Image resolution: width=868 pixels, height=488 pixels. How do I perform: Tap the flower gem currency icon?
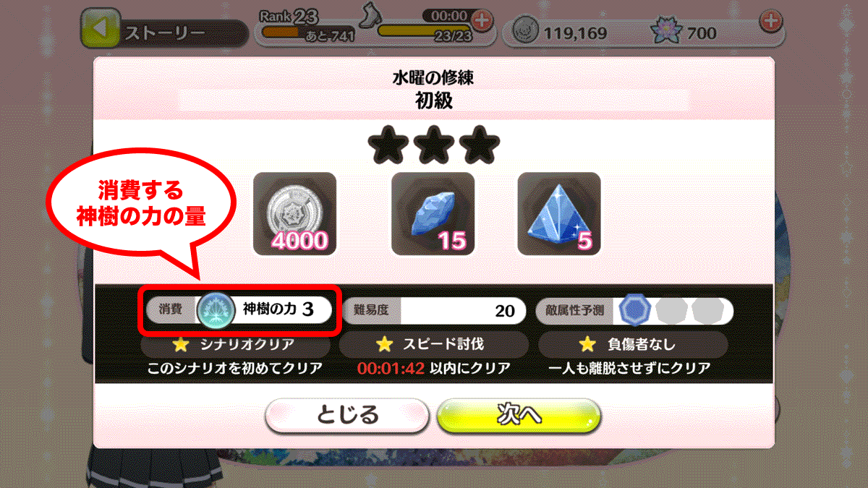(663, 32)
